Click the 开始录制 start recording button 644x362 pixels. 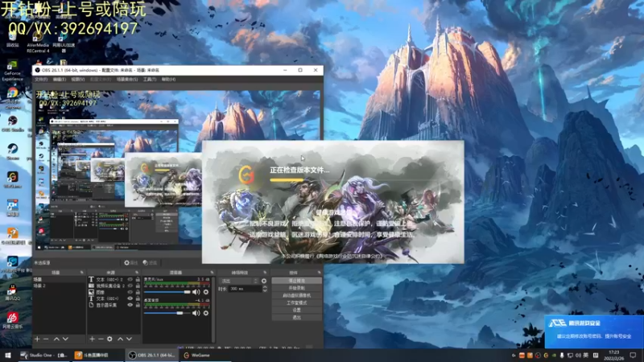[296, 288]
